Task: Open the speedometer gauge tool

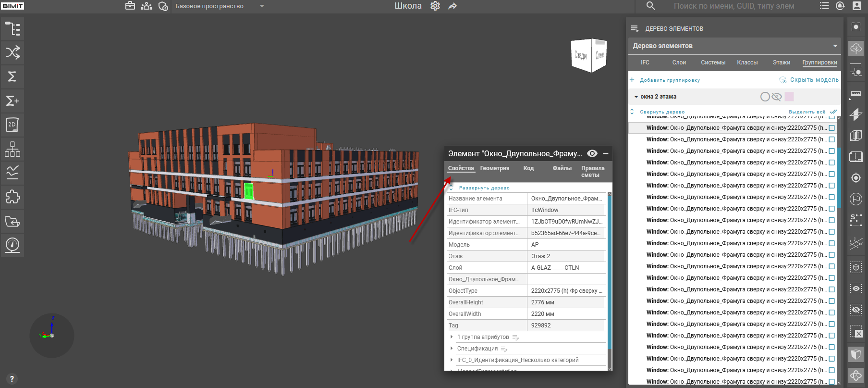Action: (12, 245)
